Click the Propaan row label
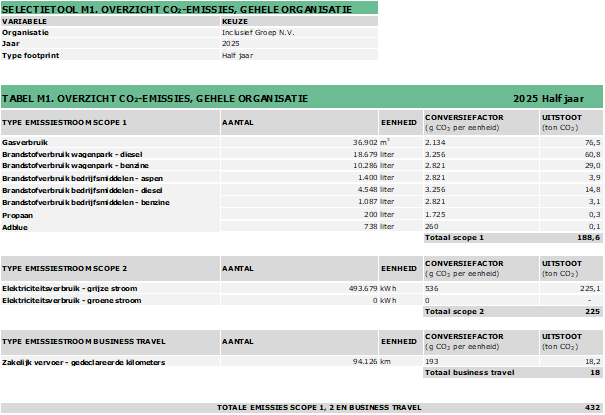This screenshot has width=605, height=415. click(20, 215)
